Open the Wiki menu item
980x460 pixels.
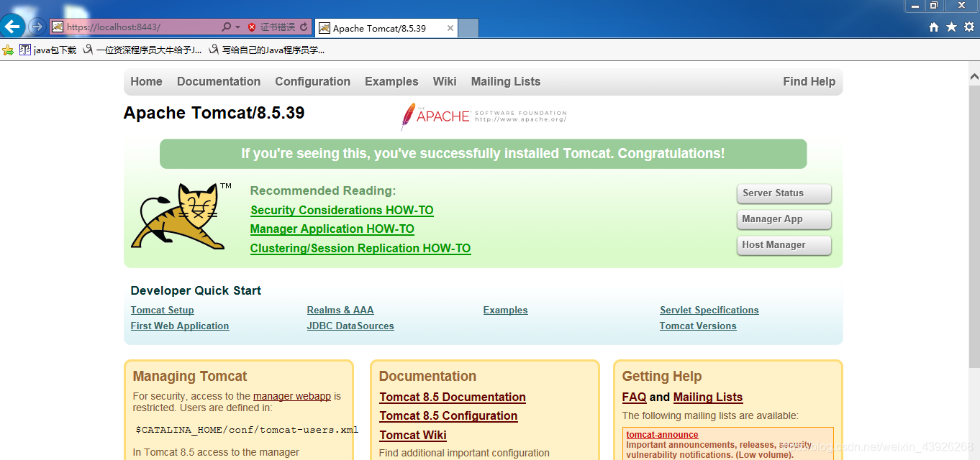[445, 81]
